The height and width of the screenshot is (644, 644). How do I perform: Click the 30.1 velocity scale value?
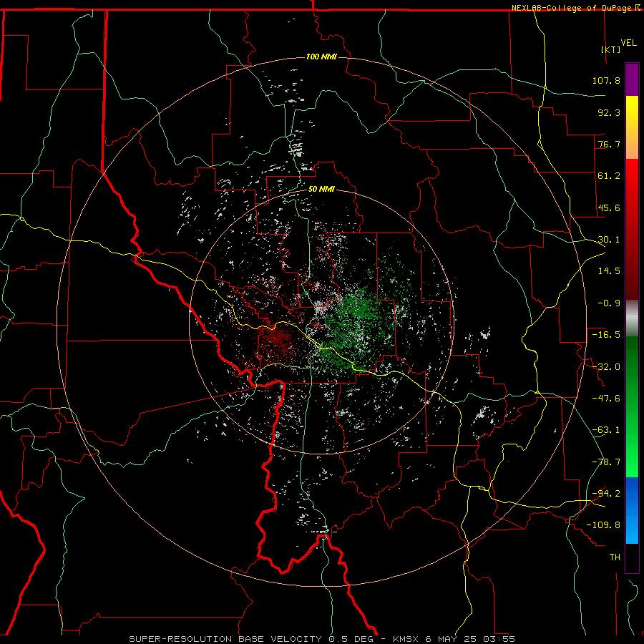(609, 240)
